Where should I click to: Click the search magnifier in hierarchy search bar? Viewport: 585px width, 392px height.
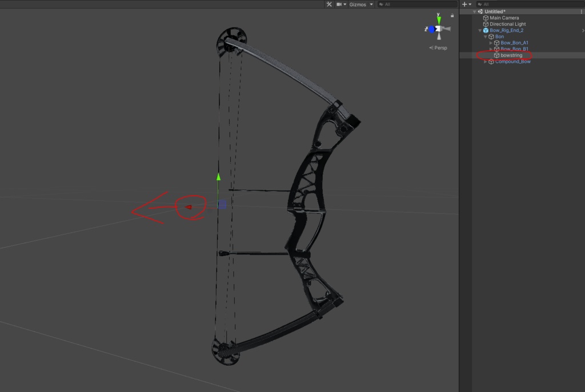[x=479, y=5]
